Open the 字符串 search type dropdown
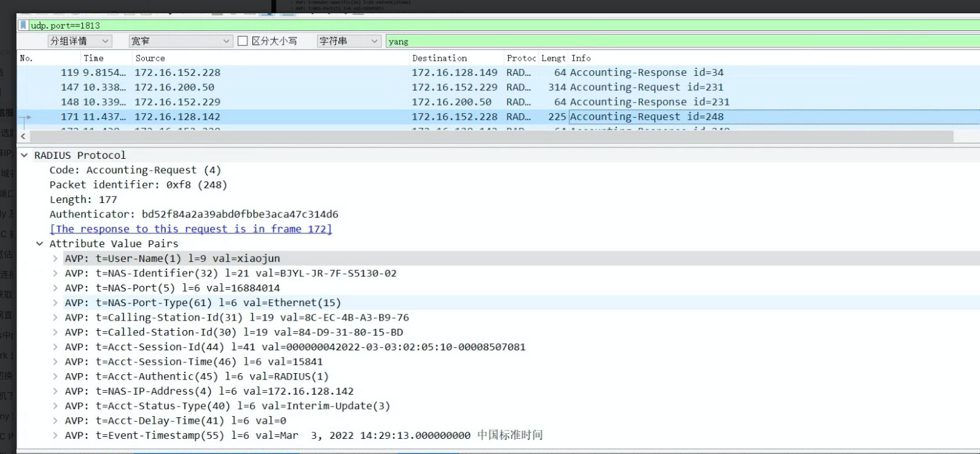The height and width of the screenshot is (454, 980). coord(349,41)
